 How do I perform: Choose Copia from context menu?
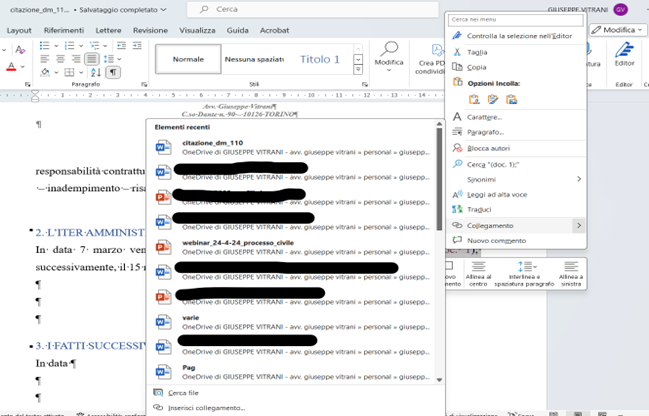517,67
